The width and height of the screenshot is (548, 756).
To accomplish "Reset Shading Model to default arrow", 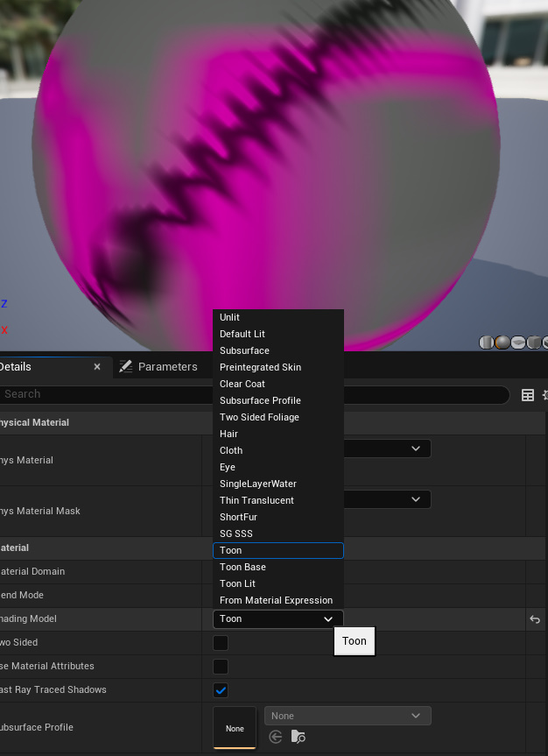I will click(535, 619).
